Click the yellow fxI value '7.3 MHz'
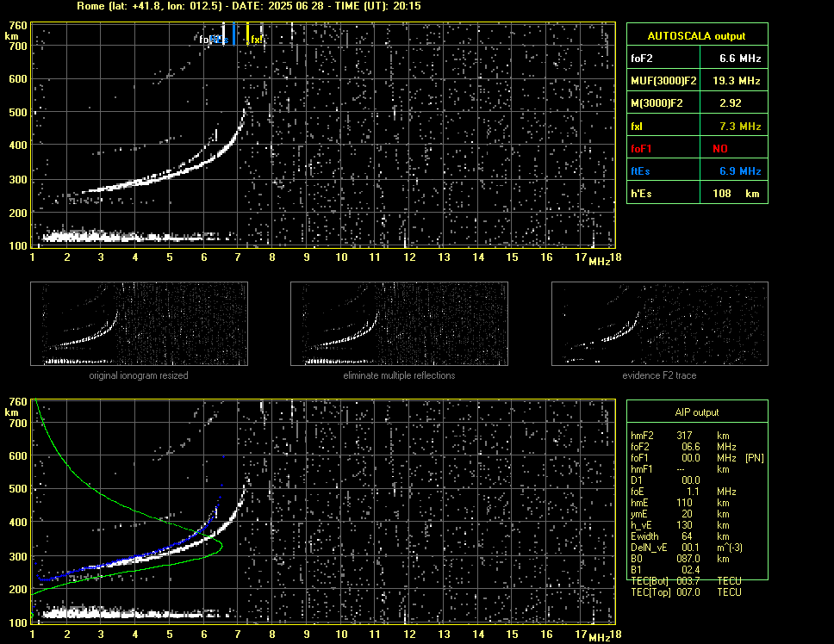 [740, 127]
